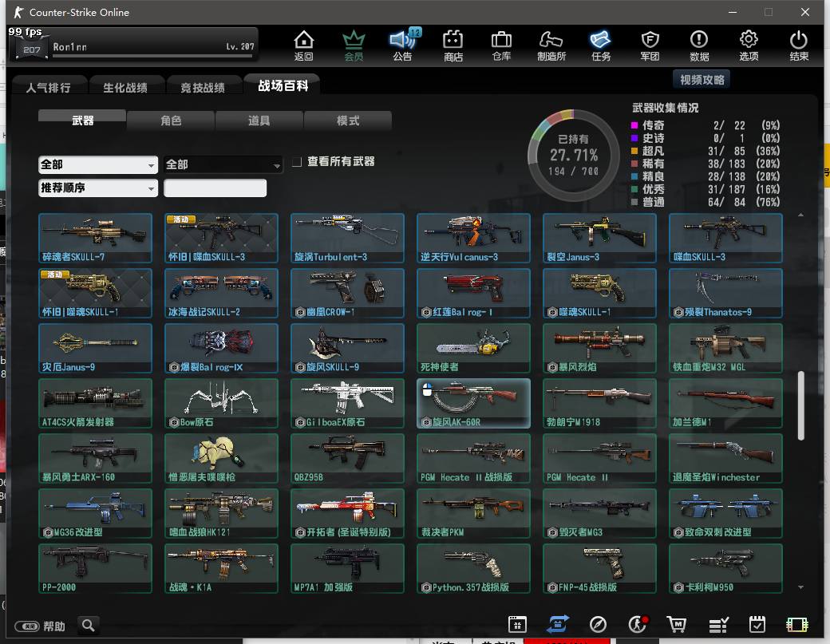Screen dimensions: 830x644
Task: Select the 道具 items tab button
Action: 259,121
